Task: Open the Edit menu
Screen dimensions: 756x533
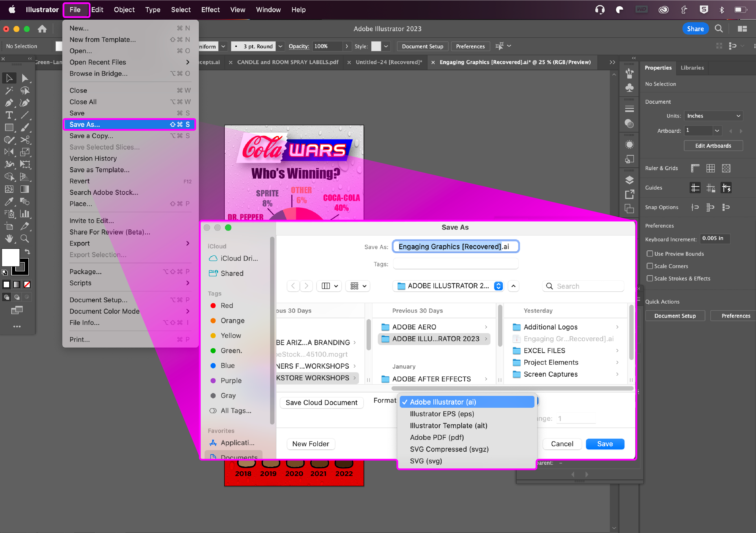Action: pyautogui.click(x=97, y=10)
